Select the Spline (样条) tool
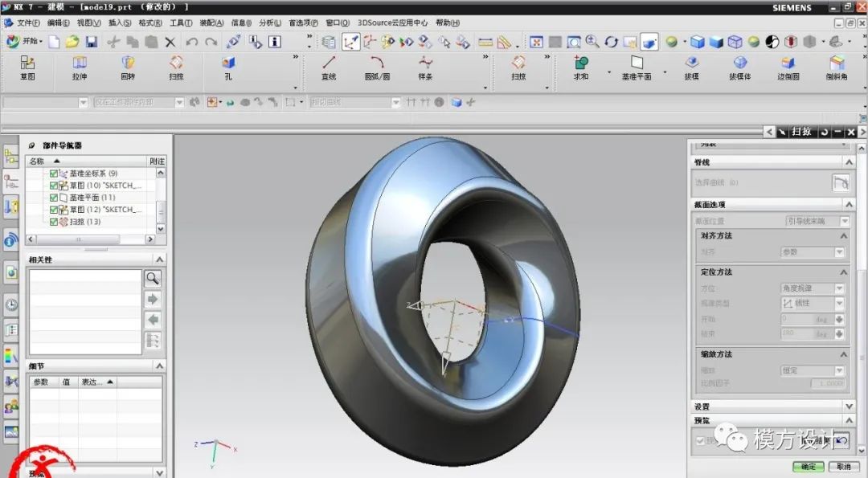The height and width of the screenshot is (478, 868). (425, 68)
